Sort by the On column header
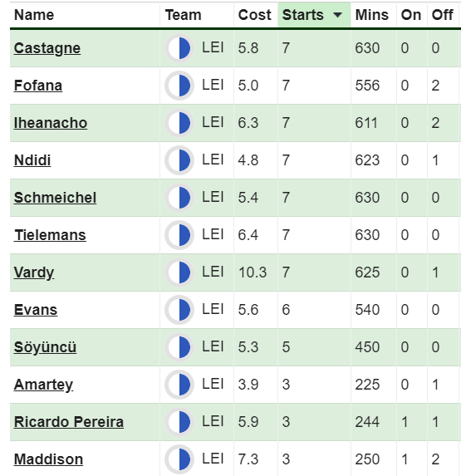 pos(411,15)
